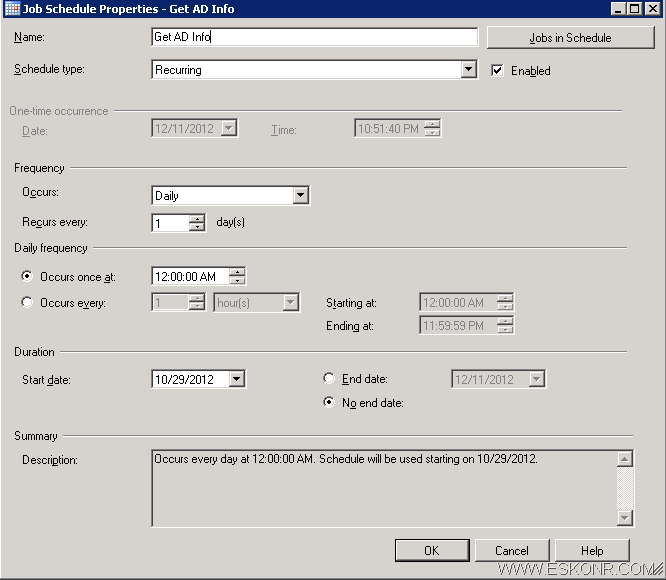Click the Duration section heading
This screenshot has height=580, width=666.
[x=34, y=352]
